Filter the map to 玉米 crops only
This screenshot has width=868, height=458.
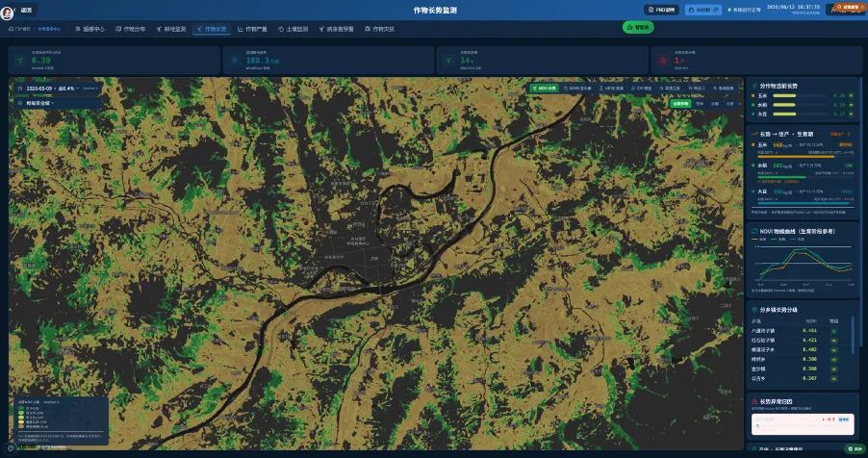tap(700, 104)
